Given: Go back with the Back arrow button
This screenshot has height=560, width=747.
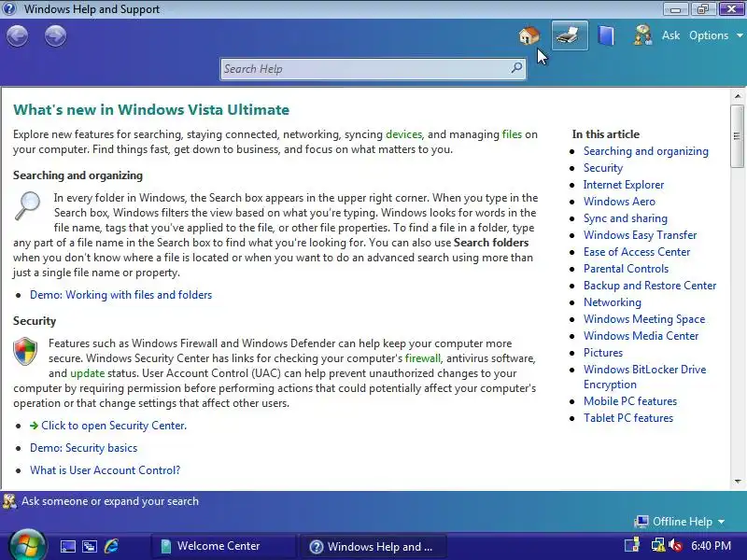Looking at the screenshot, I should tap(18, 35).
